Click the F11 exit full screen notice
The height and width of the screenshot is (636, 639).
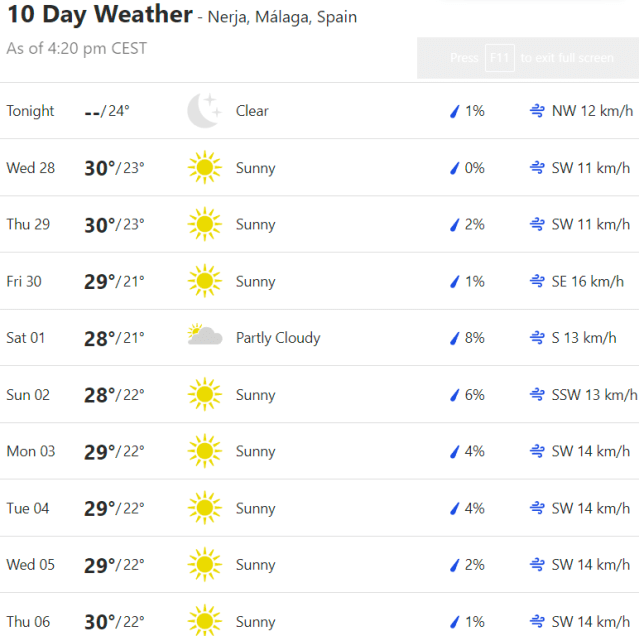(x=530, y=58)
